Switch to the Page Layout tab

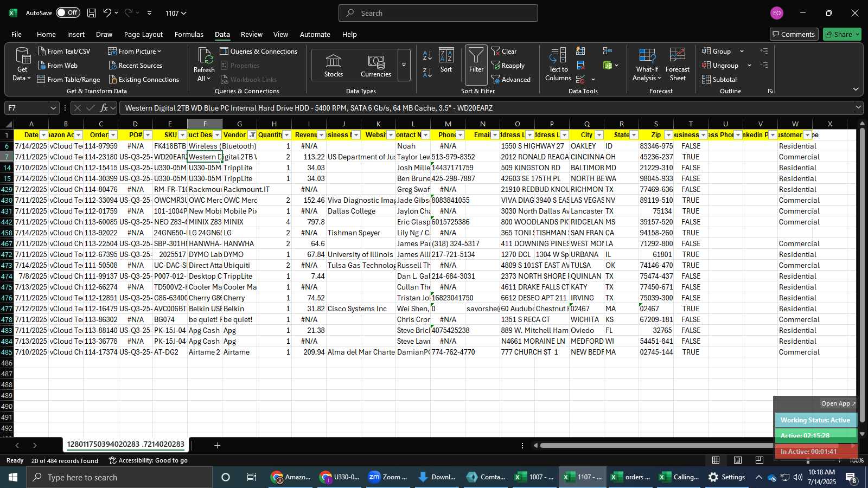[143, 34]
